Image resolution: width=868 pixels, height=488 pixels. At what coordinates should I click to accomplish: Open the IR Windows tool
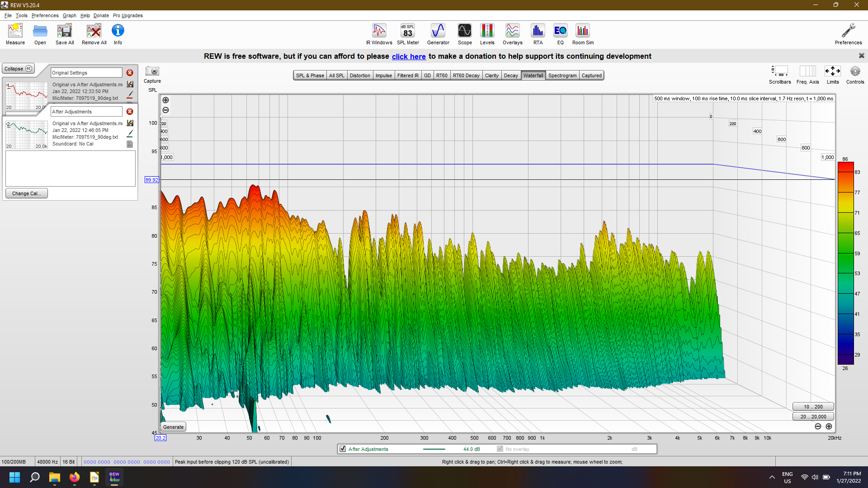(x=379, y=34)
